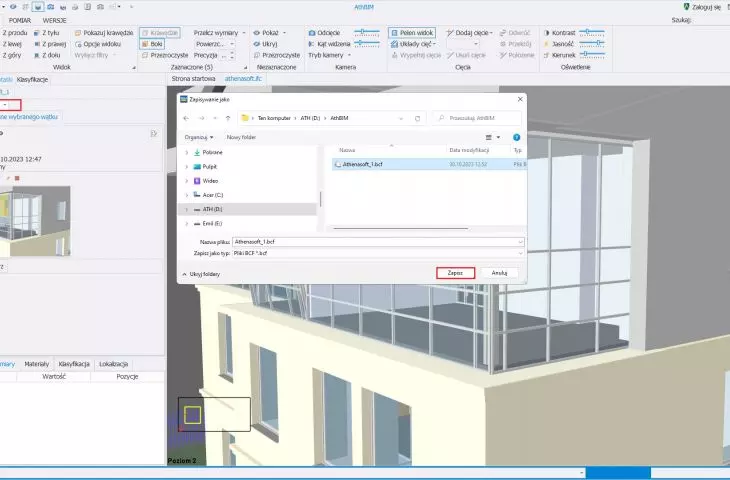The image size is (730, 480).
Task: Open the WERSJE ribbon tab
Action: click(54, 20)
